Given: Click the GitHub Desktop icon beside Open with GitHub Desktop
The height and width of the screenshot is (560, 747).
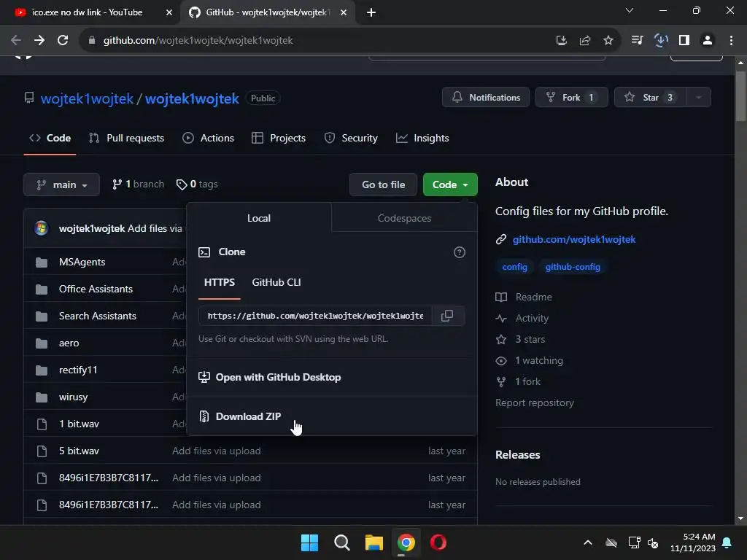Looking at the screenshot, I should [204, 377].
